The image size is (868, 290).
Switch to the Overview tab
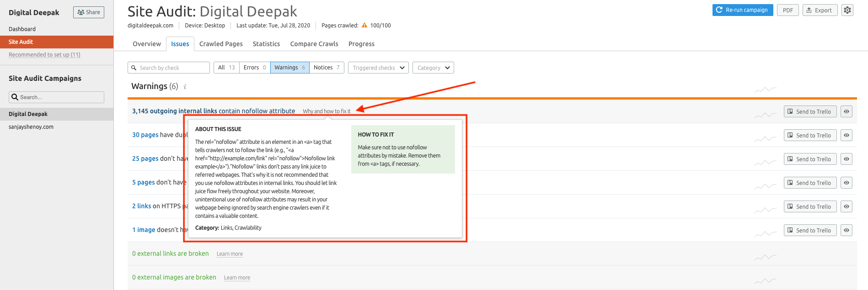pyautogui.click(x=147, y=44)
